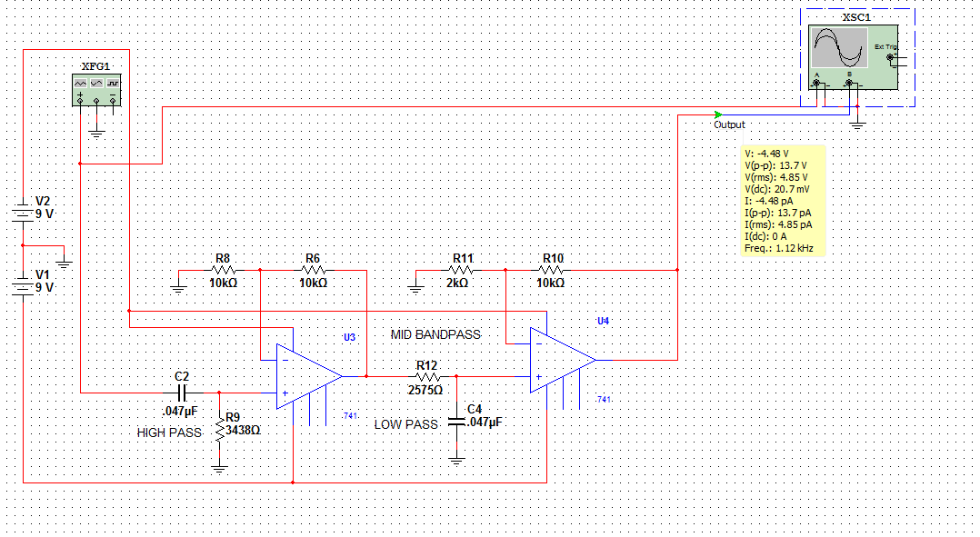Select the R12 2575Ω resistor
This screenshot has height=537, width=980.
coord(426,376)
